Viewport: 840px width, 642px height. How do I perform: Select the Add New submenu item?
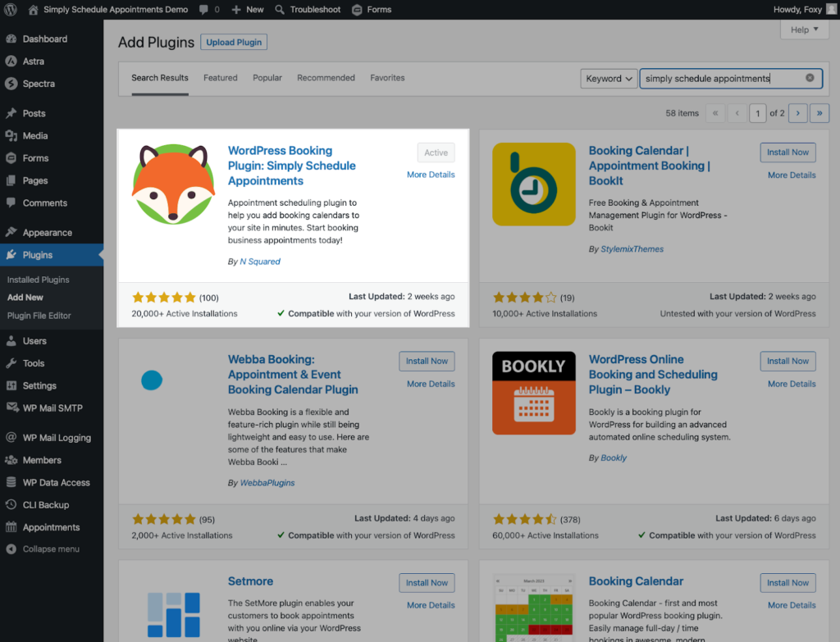(x=25, y=297)
